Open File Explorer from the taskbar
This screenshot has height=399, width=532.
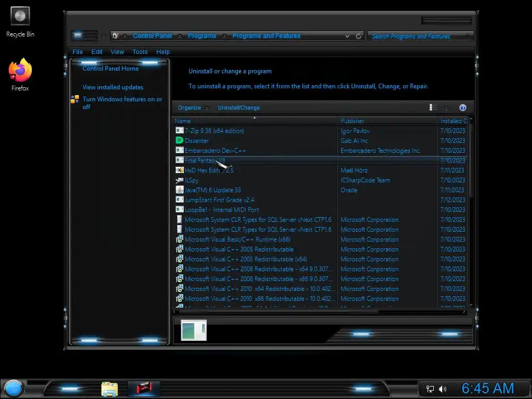coord(110,389)
